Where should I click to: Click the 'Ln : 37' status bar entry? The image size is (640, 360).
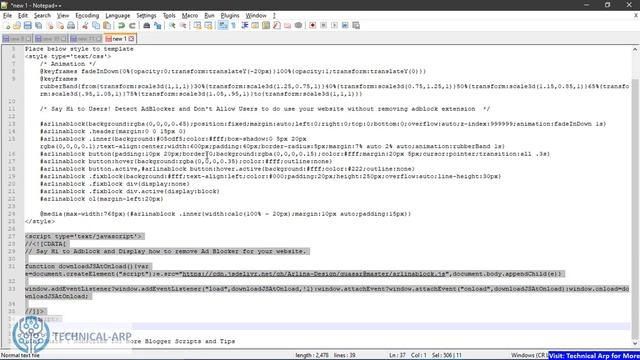coord(397,356)
